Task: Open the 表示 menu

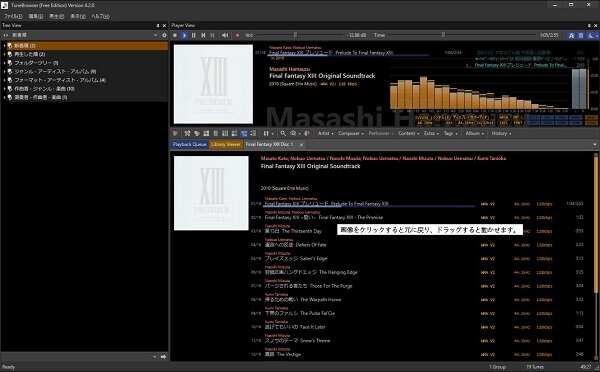Action: (78, 16)
